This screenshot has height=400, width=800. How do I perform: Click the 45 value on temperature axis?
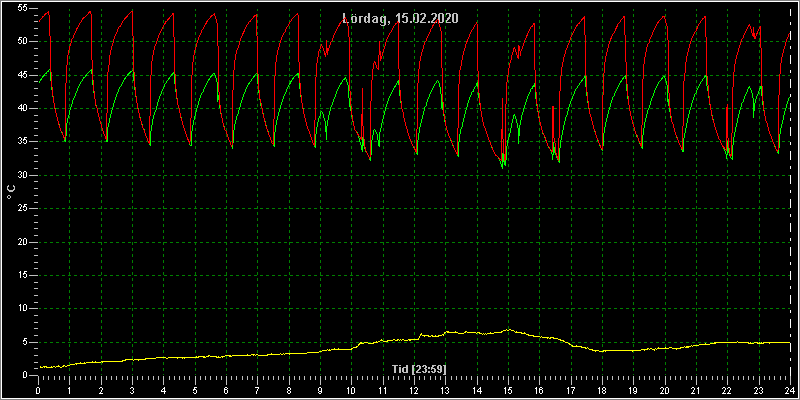tap(21, 75)
